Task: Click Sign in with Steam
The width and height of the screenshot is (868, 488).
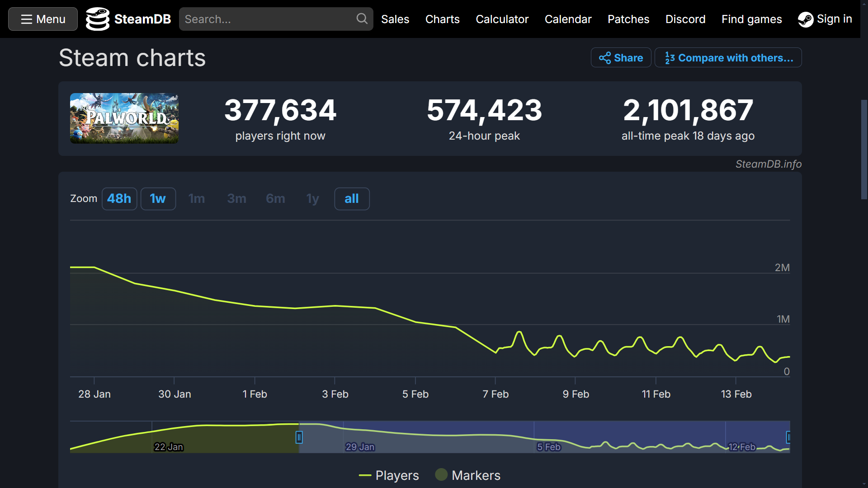Action: (x=825, y=19)
